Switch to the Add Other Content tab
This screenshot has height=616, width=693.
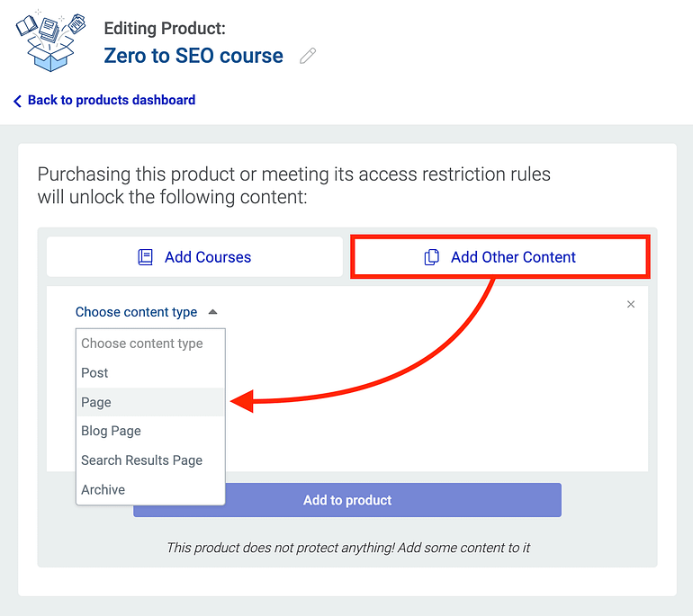(499, 257)
